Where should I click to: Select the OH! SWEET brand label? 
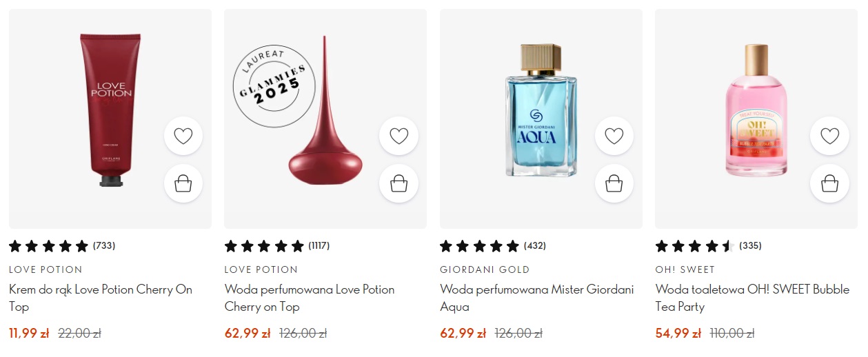685,269
